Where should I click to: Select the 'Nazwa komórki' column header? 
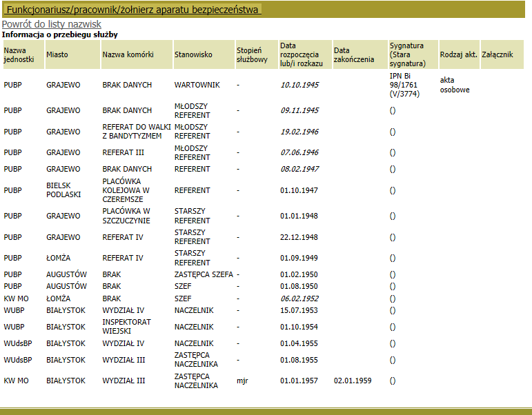(x=128, y=54)
